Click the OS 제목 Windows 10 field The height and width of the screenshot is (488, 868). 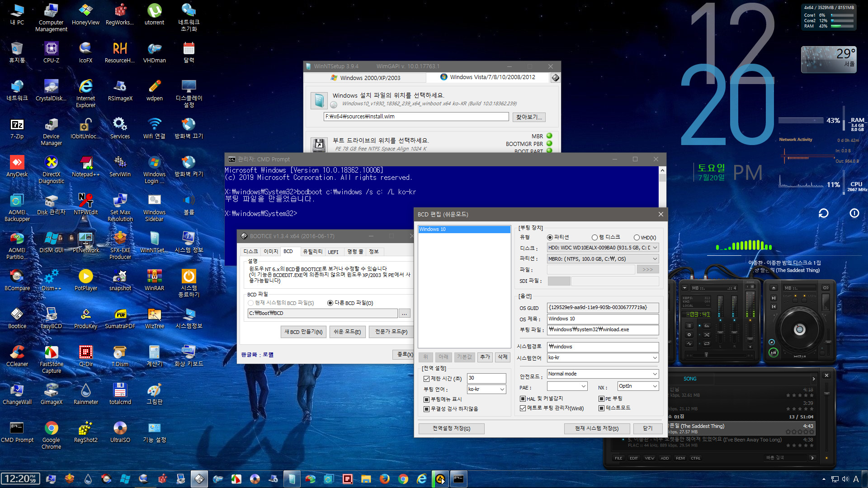point(603,319)
